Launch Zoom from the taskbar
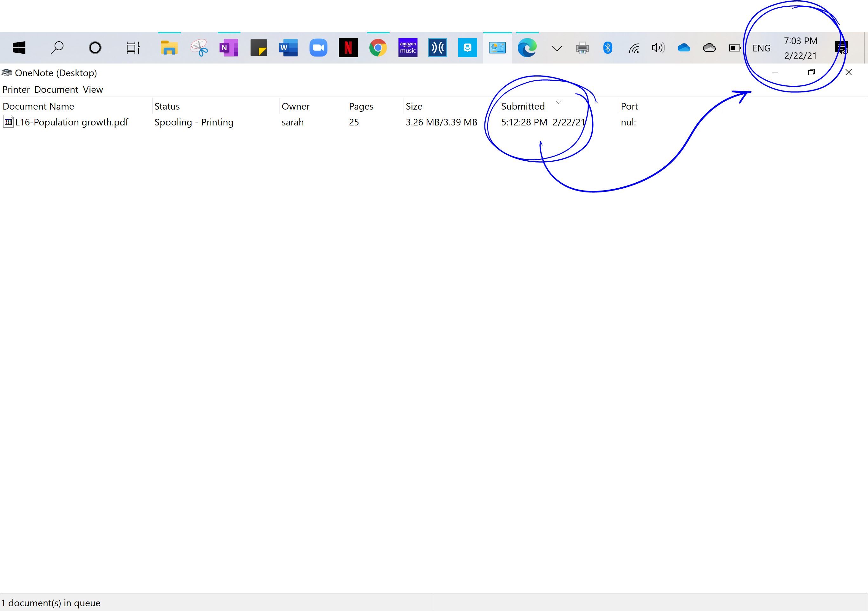Viewport: 868px width, 611px height. [x=318, y=48]
